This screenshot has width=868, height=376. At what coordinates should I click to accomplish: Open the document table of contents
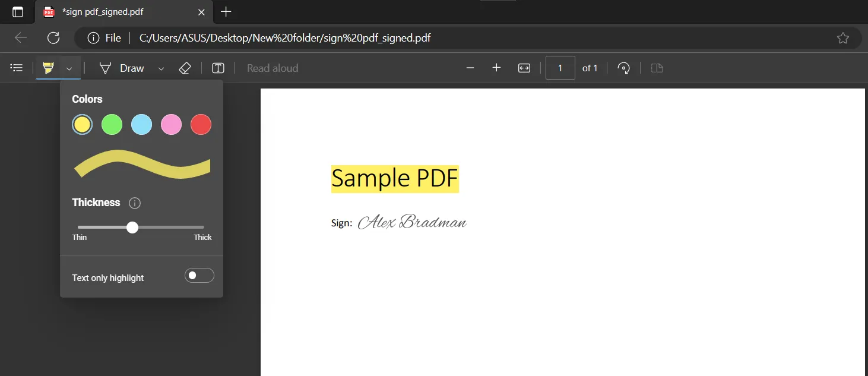[x=16, y=67]
